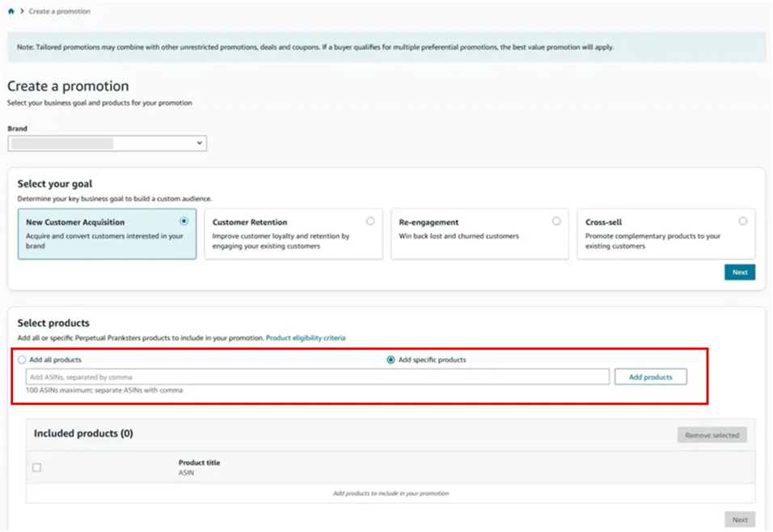This screenshot has height=532, width=773.
Task: Click the breadcrumb chevron separator
Action: point(21,11)
